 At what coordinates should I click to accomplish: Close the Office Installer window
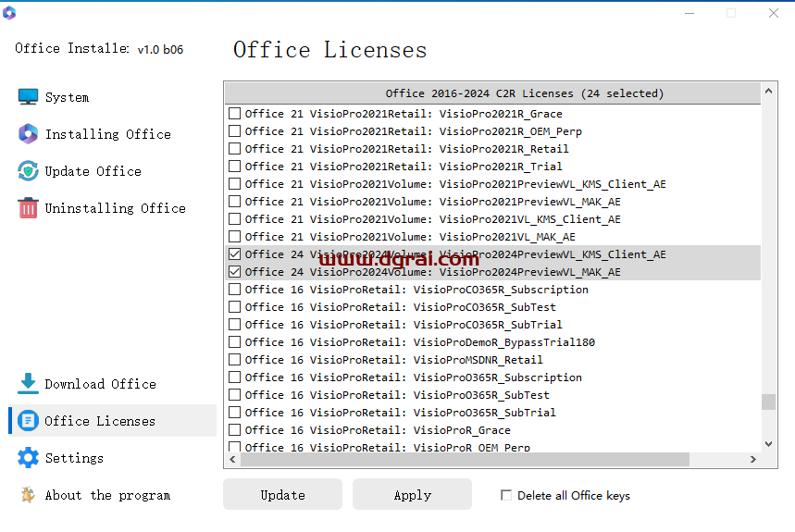click(x=773, y=13)
